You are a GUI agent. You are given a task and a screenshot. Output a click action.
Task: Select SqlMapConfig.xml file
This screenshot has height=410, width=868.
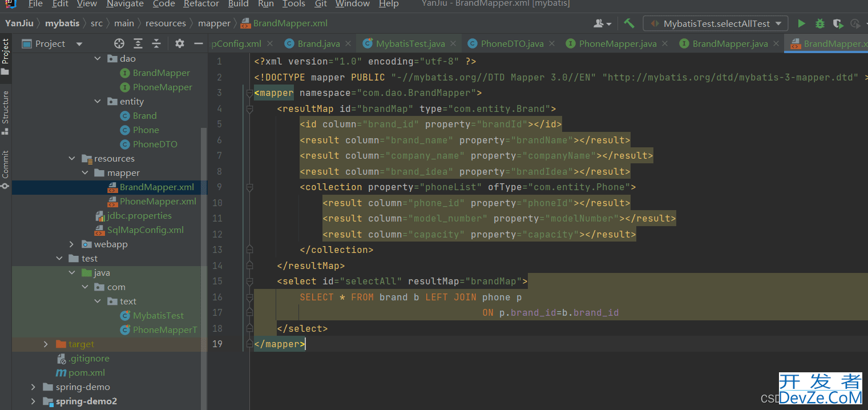coord(146,230)
